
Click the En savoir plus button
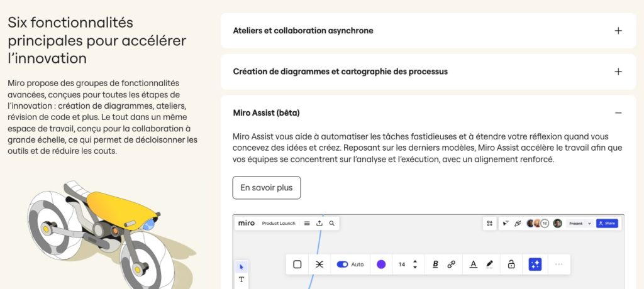point(267,188)
